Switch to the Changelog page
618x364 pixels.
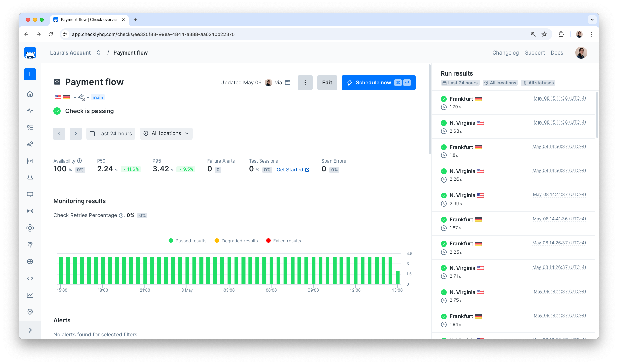[506, 52]
